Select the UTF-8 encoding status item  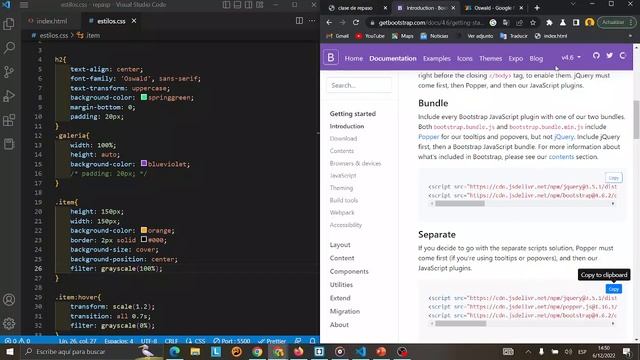(x=149, y=341)
